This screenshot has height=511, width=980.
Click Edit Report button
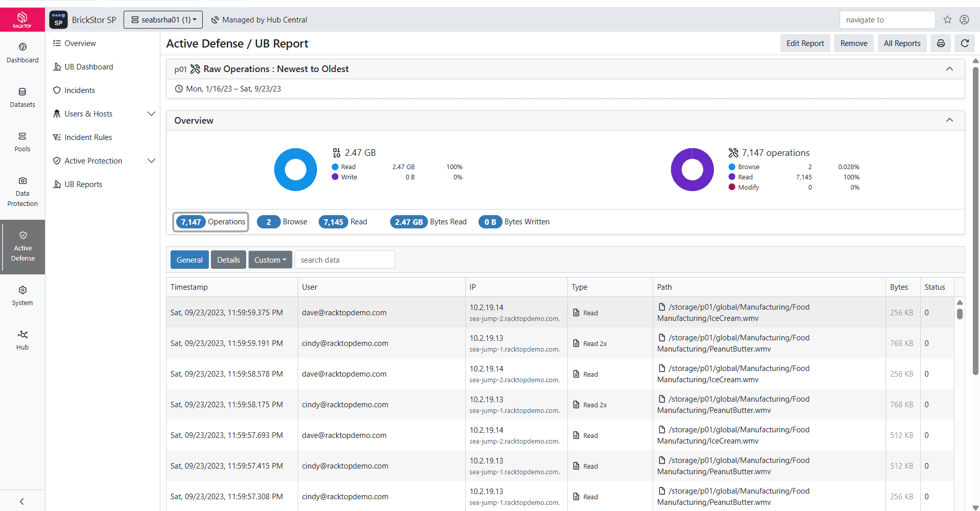(x=805, y=43)
